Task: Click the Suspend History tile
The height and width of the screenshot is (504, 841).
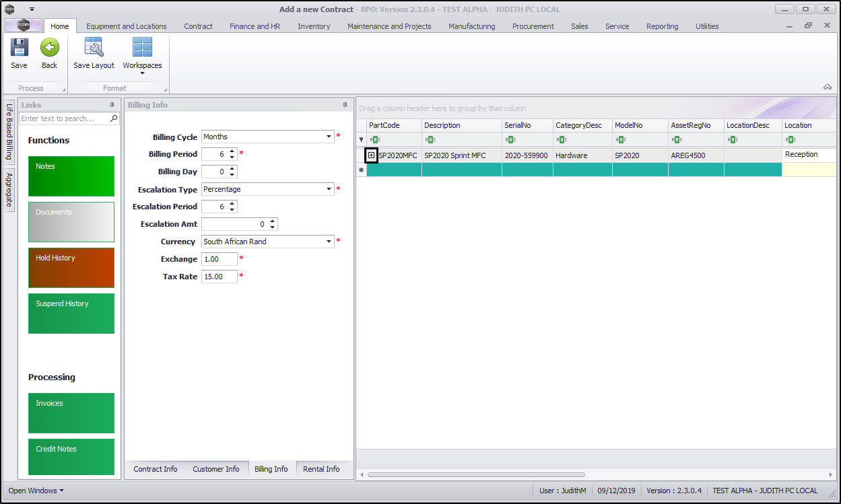Action: (71, 314)
